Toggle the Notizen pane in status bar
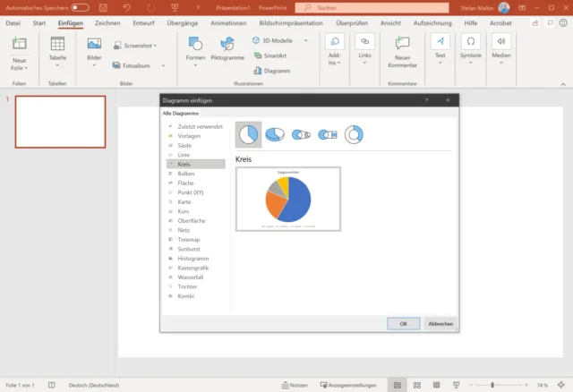This screenshot has height=392, width=573. point(293,384)
